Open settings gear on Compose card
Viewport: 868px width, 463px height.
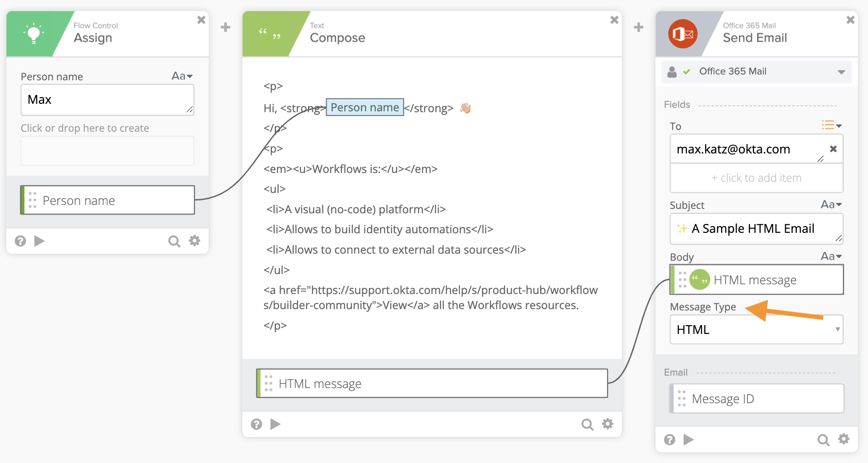pyautogui.click(x=608, y=424)
